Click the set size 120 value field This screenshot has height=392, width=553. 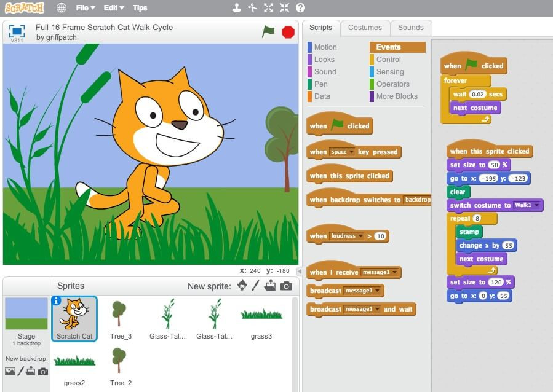pyautogui.click(x=496, y=282)
